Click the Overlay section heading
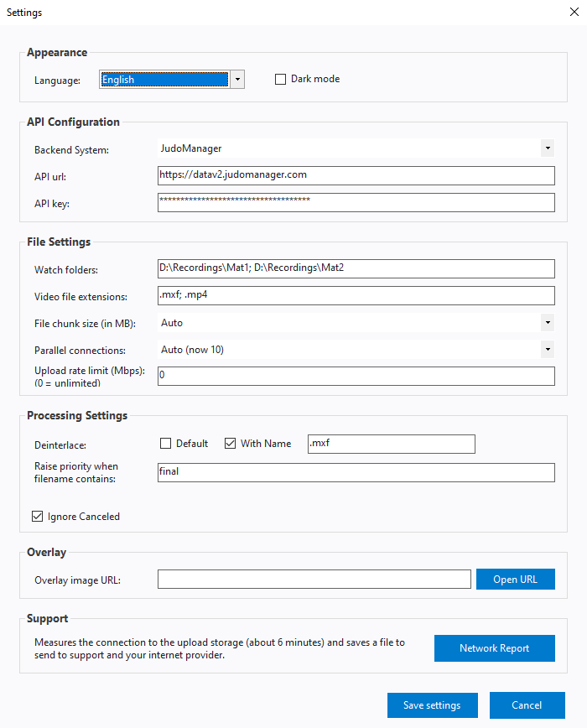This screenshot has width=587, height=728. pos(46,553)
